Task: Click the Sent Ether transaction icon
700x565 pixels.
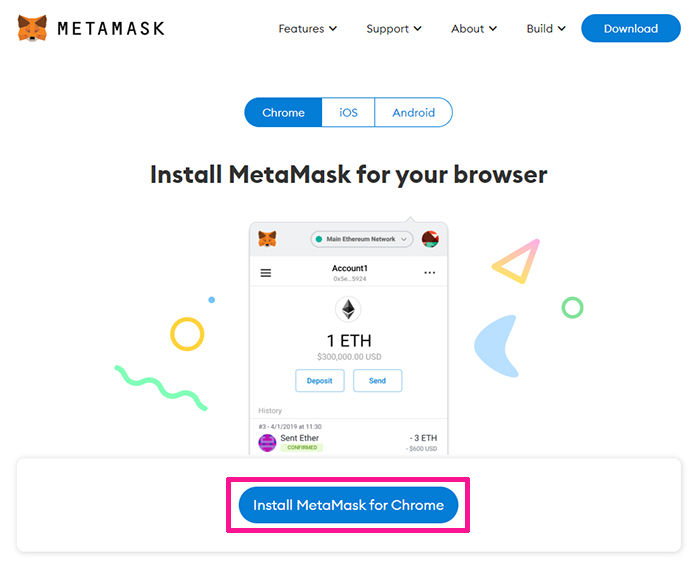Action: (267, 443)
